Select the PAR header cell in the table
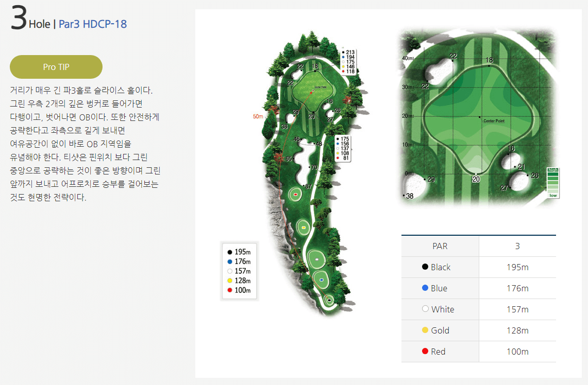Image resolution: width=588 pixels, height=385 pixels. coord(440,246)
